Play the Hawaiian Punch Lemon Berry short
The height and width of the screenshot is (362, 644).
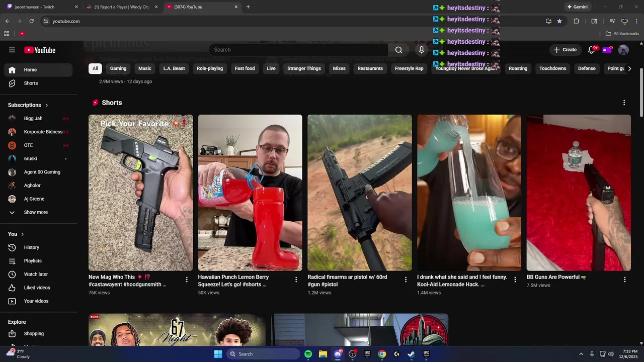click(250, 193)
